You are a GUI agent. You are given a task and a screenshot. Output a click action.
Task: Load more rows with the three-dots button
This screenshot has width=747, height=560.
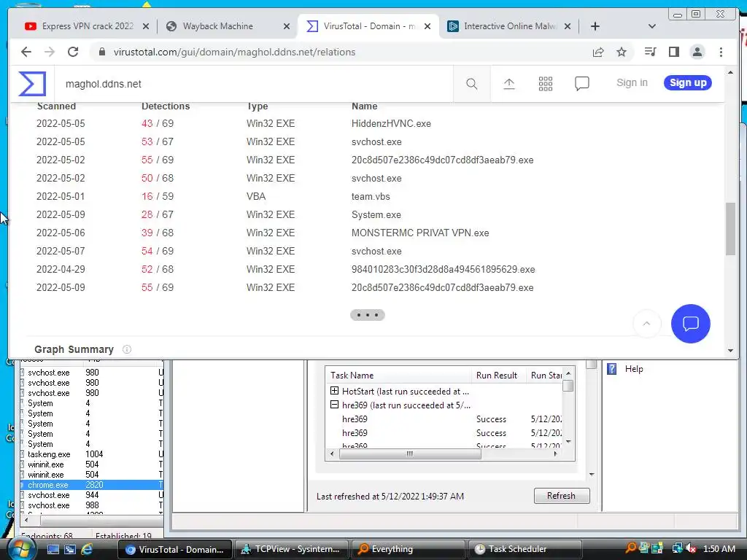[368, 315]
